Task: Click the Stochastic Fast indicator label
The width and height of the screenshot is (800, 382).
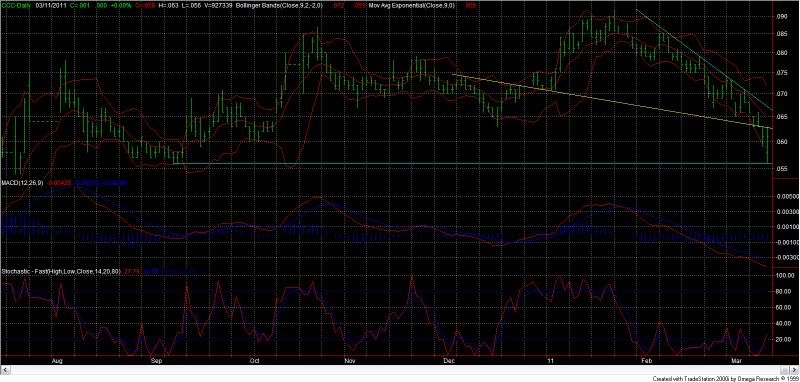Action: (61, 272)
